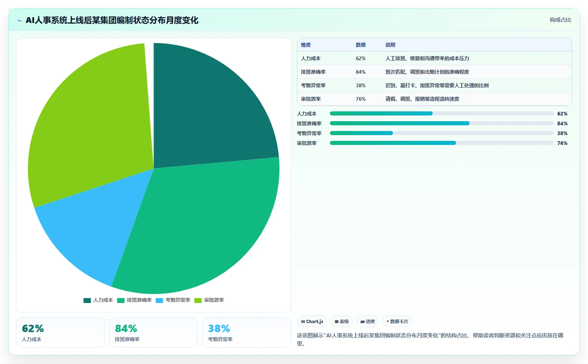Click description 请假、调班、报销等流程流转速度
588x364 pixels.
pos(422,99)
